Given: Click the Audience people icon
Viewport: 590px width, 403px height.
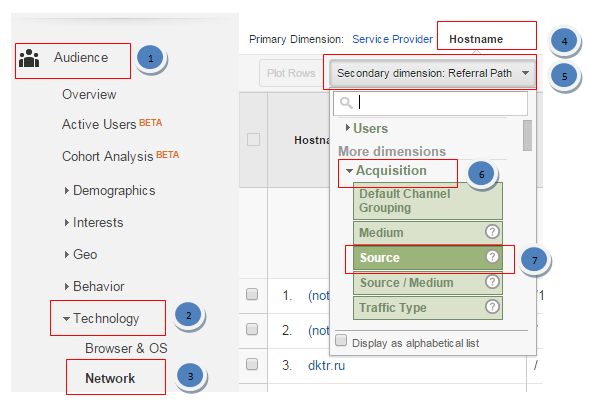Looking at the screenshot, I should point(29,58).
